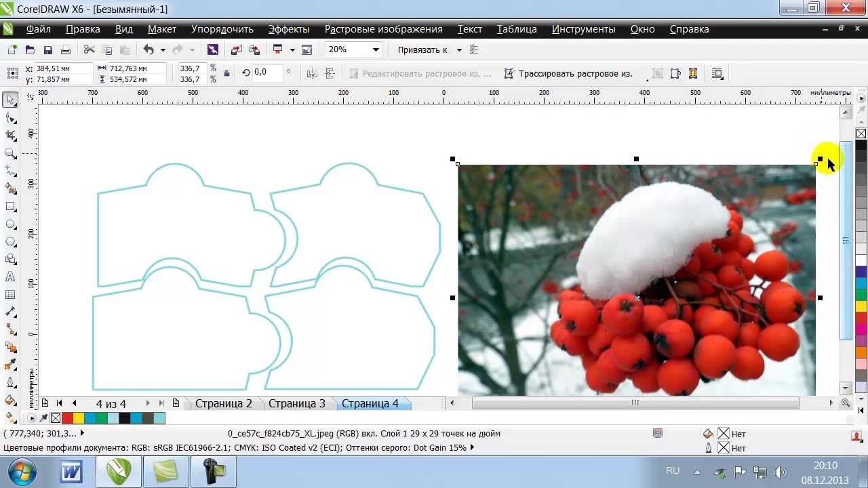Image resolution: width=868 pixels, height=488 pixels.
Task: Click the Options icon beside Snap to
Action: click(x=474, y=49)
